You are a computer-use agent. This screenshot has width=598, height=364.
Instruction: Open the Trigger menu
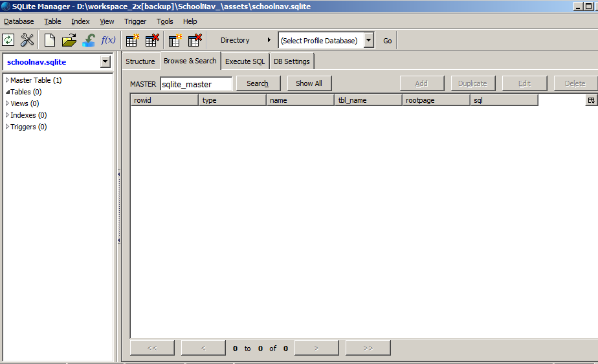click(x=135, y=21)
